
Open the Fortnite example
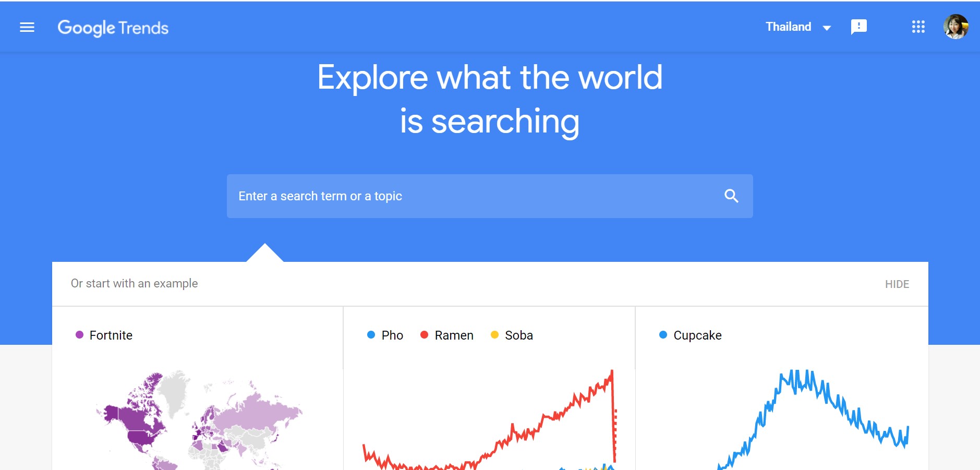(x=111, y=335)
